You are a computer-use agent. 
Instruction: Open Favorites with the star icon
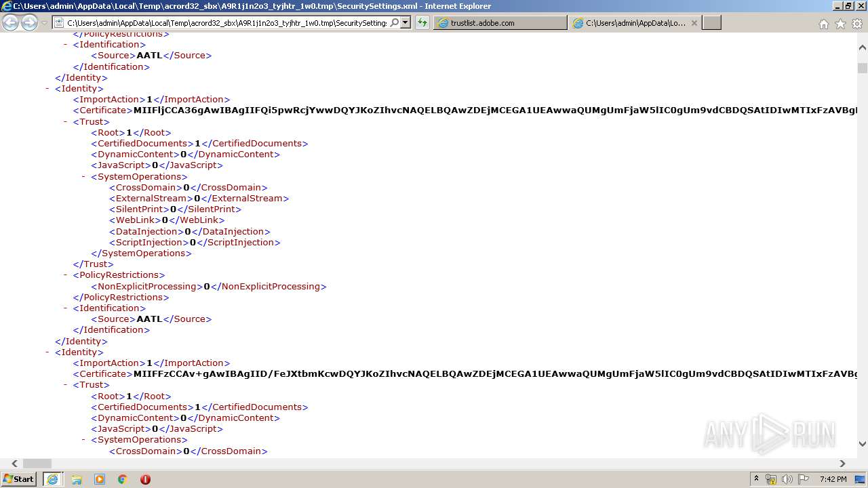[x=840, y=24]
